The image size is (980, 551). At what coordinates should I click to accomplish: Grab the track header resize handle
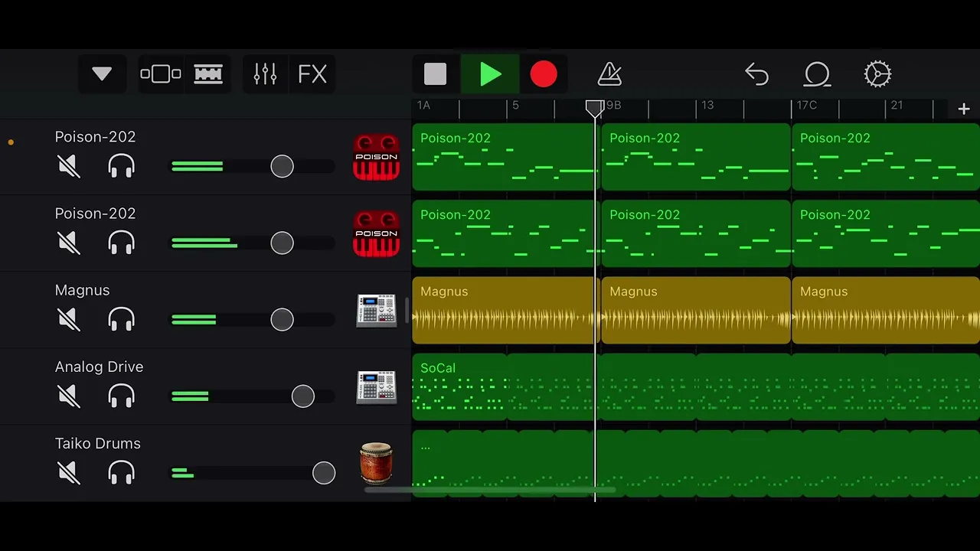[x=407, y=310]
